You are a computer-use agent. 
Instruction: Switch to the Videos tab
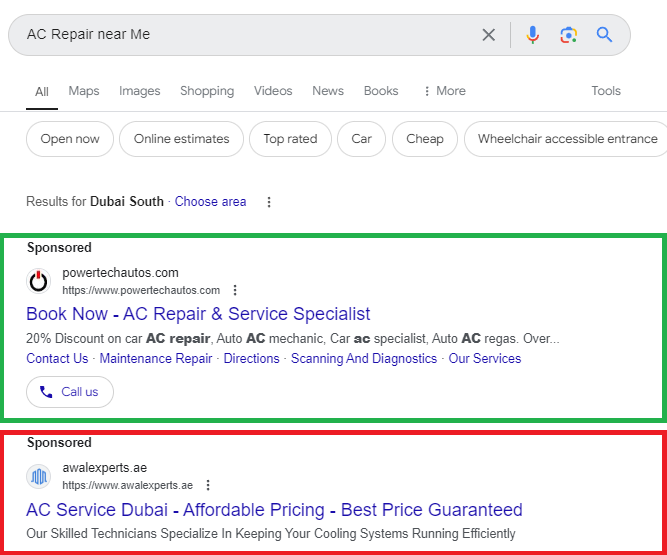pos(273,91)
